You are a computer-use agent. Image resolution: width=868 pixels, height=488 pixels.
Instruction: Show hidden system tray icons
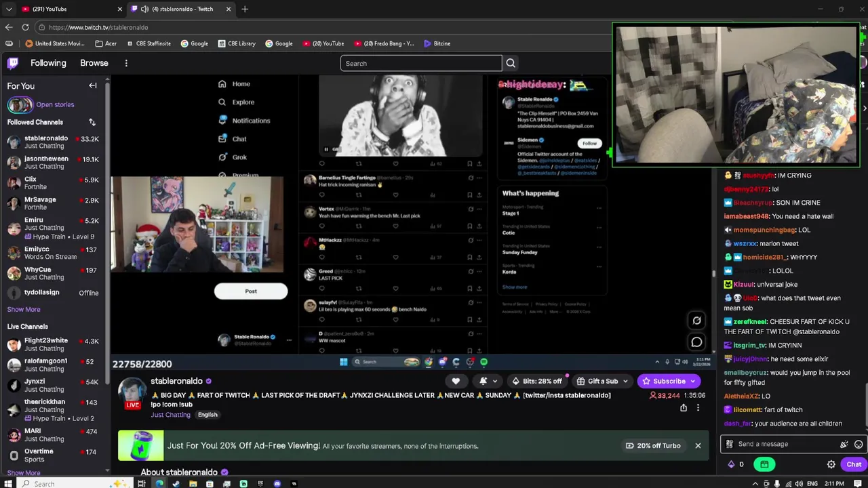[x=755, y=483]
